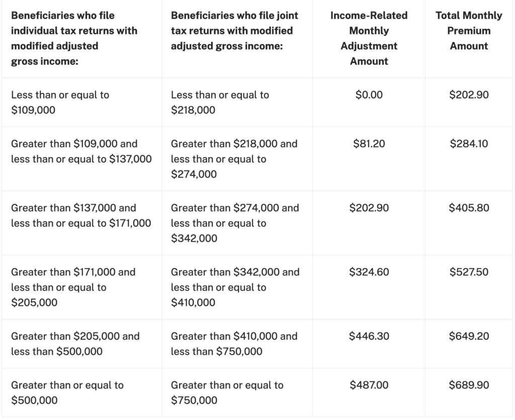Click the $342,000 to $410,000 joint income cell

tap(235, 287)
